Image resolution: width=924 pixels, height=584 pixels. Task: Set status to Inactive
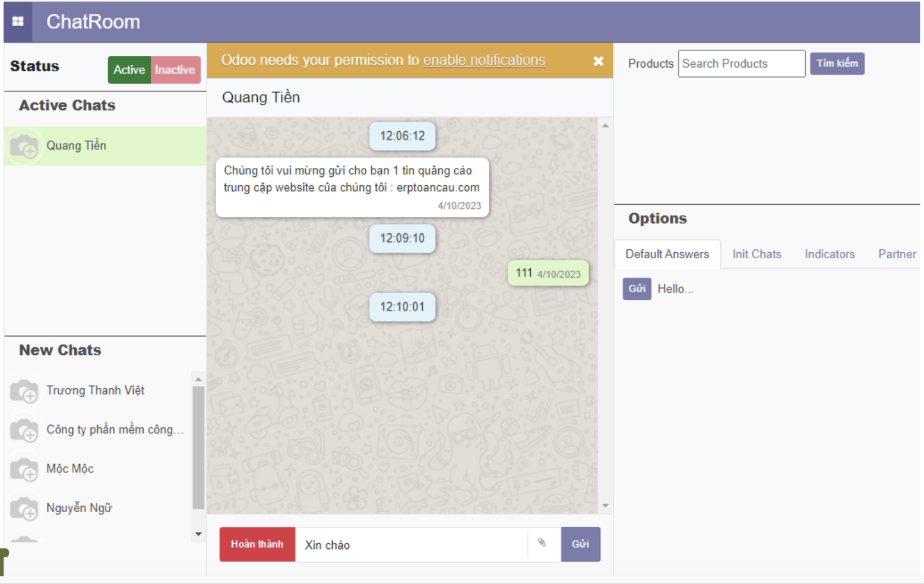(175, 70)
